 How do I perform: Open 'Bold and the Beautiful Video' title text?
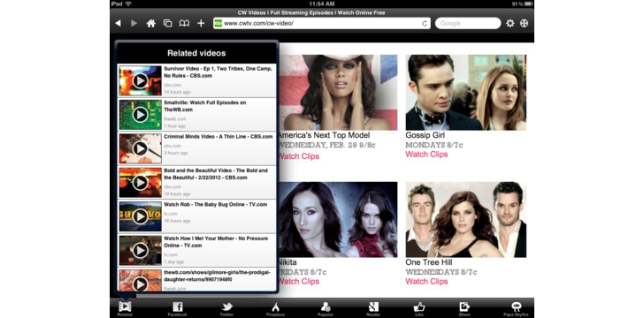216,174
